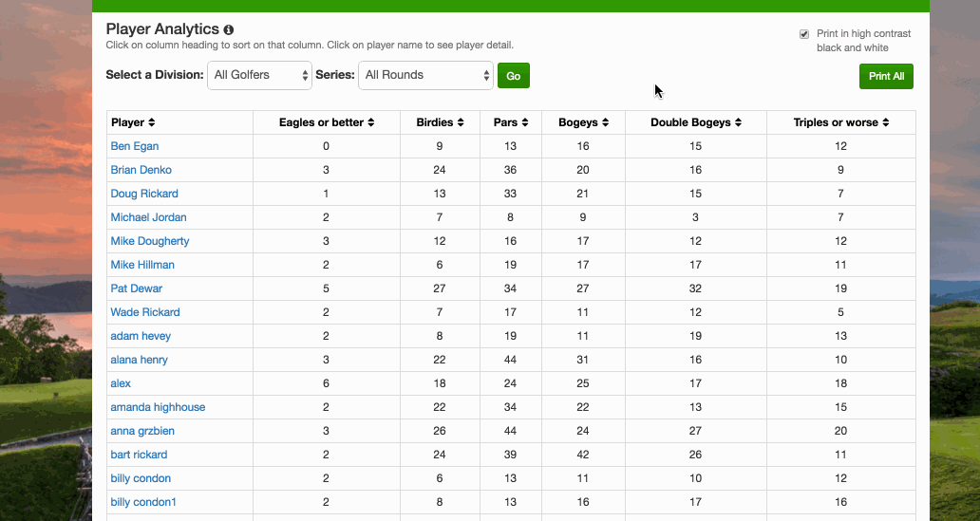Image resolution: width=980 pixels, height=521 pixels.
Task: Select the amanda highhouse player link
Action: click(x=158, y=407)
